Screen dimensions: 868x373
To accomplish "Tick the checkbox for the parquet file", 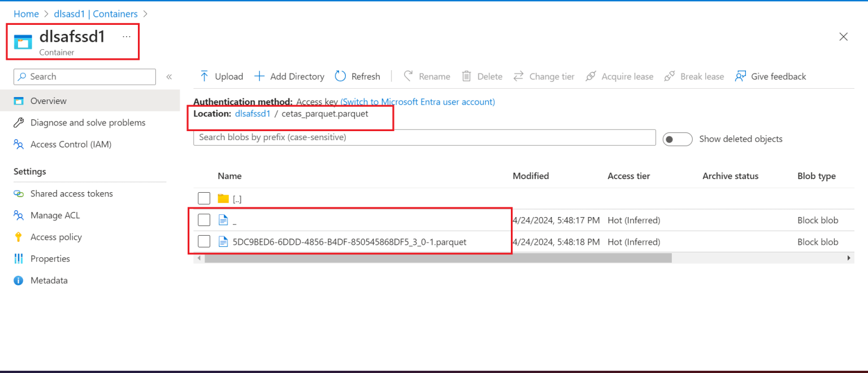I will pyautogui.click(x=204, y=242).
